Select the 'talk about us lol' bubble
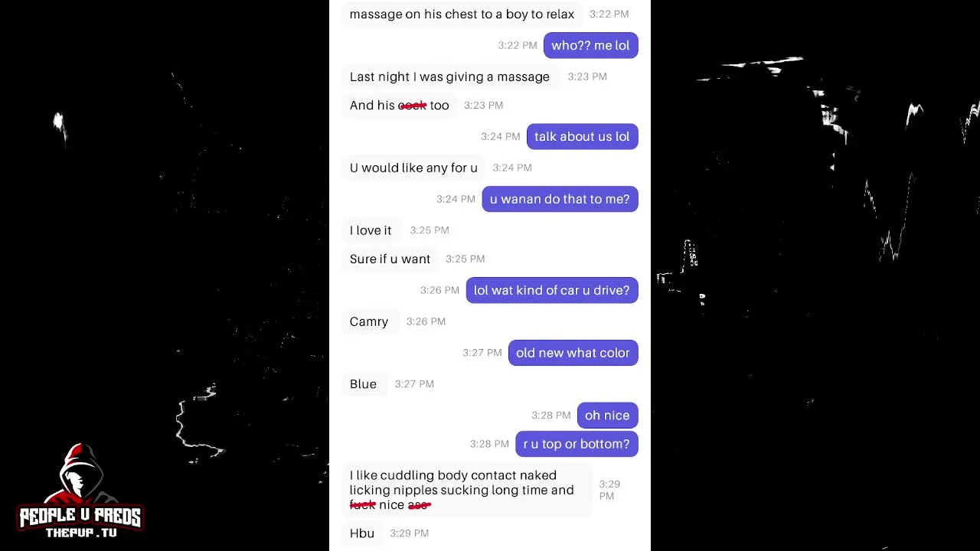Image resolution: width=980 pixels, height=551 pixels. pyautogui.click(x=582, y=136)
